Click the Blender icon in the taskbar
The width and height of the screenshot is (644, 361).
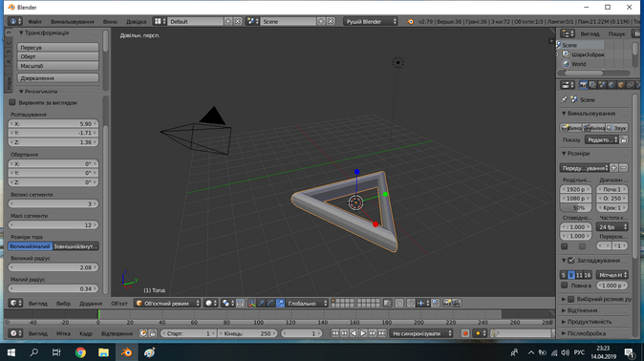126,352
